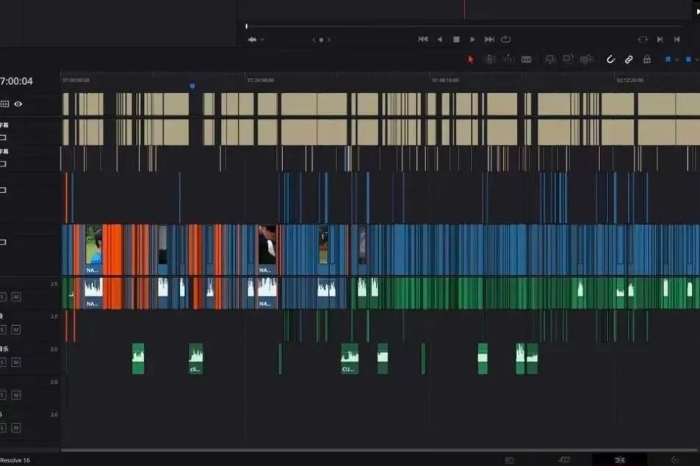700x466 pixels.
Task: Stop playback with the square button
Action: (x=456, y=39)
